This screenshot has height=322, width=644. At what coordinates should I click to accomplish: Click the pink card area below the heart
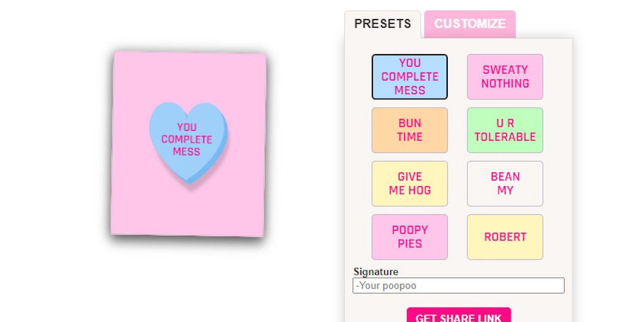point(189,211)
